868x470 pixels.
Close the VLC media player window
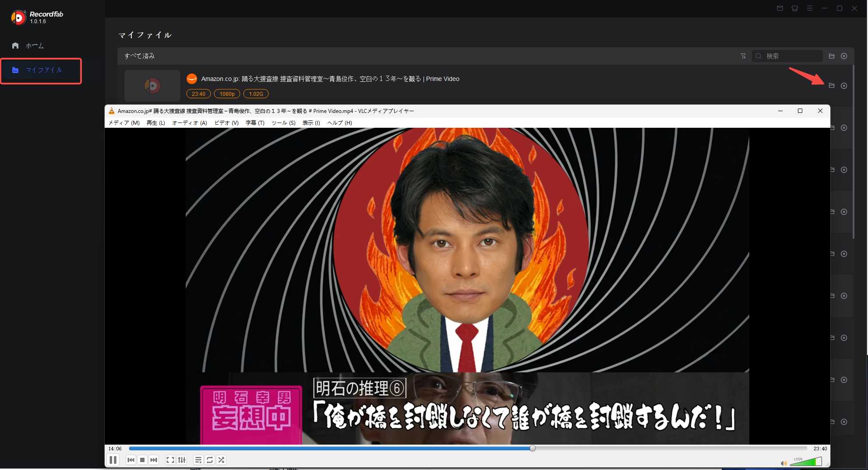820,111
